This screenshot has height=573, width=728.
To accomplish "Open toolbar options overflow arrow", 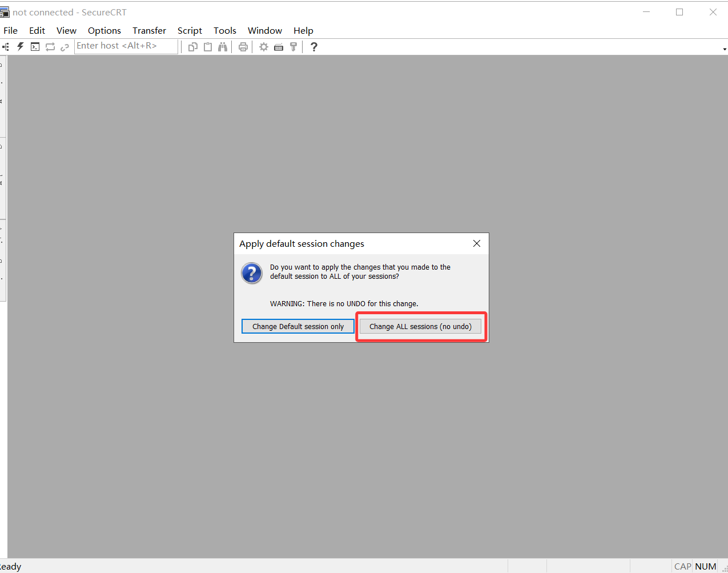I will pyautogui.click(x=725, y=49).
